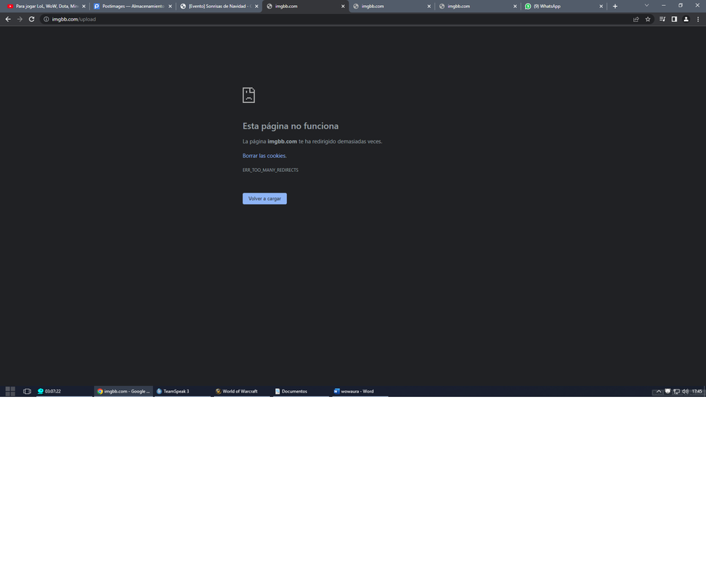Close the Postimages tab

pyautogui.click(x=170, y=7)
